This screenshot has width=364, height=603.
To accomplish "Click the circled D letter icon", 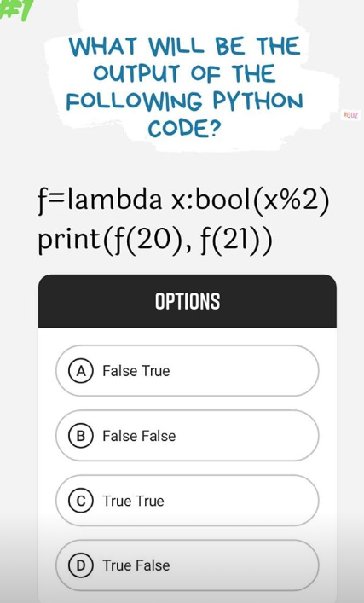I will click(x=81, y=565).
